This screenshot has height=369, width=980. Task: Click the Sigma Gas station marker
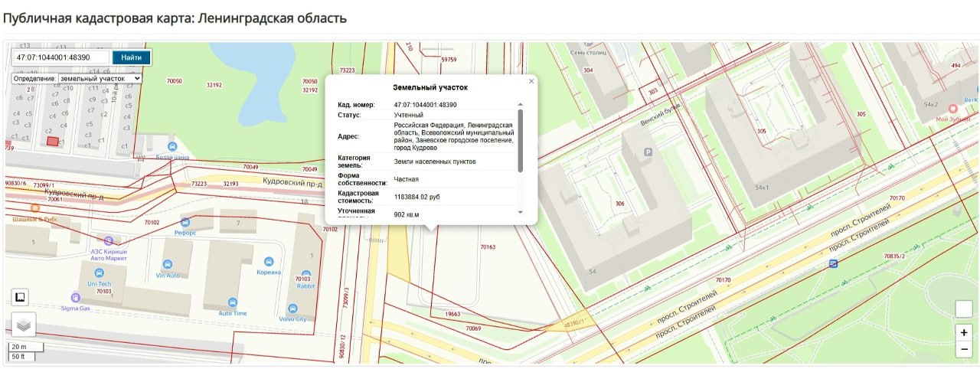coord(75,298)
